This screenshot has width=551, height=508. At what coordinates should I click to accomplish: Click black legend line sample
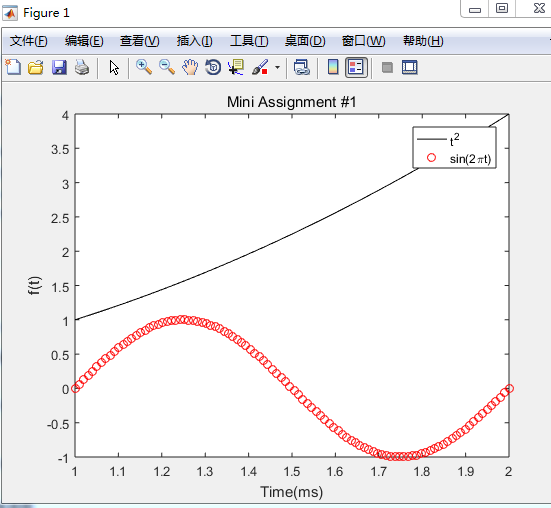click(432, 139)
